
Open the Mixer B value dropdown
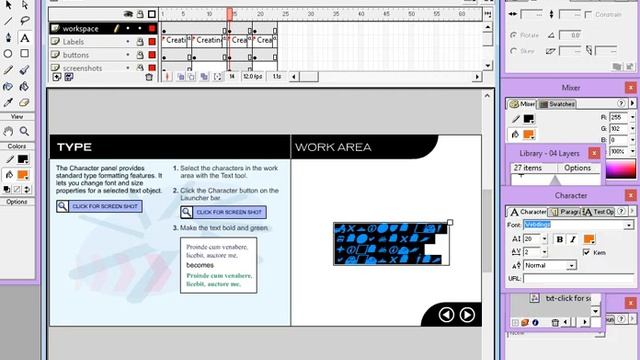632,140
